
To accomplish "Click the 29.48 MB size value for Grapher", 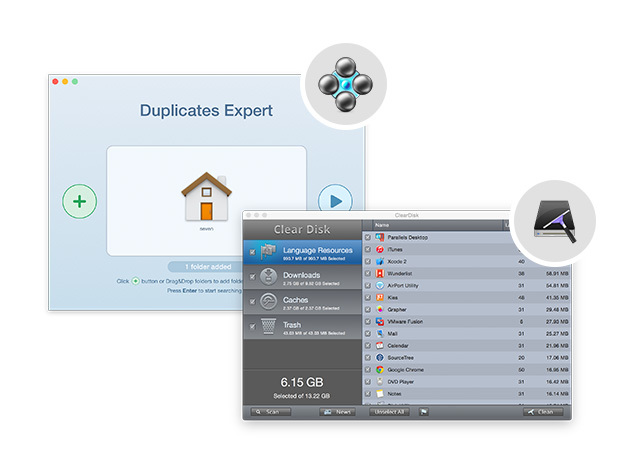I will click(x=557, y=309).
